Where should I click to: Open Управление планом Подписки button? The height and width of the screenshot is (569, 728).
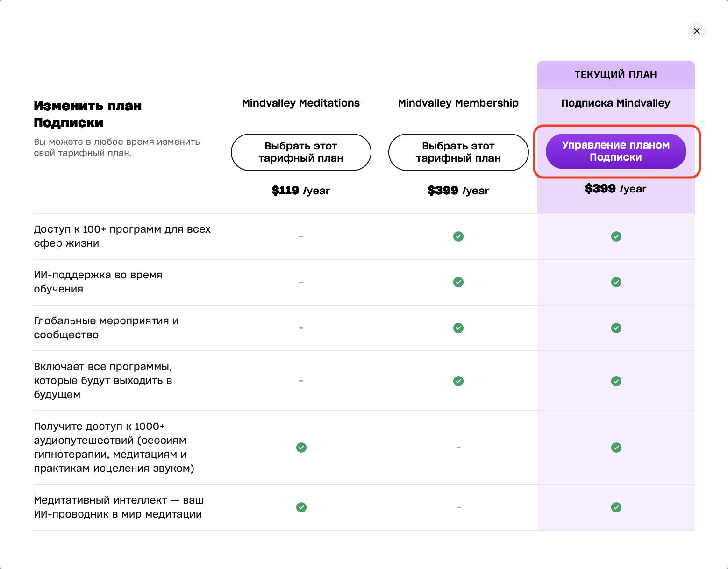[616, 151]
